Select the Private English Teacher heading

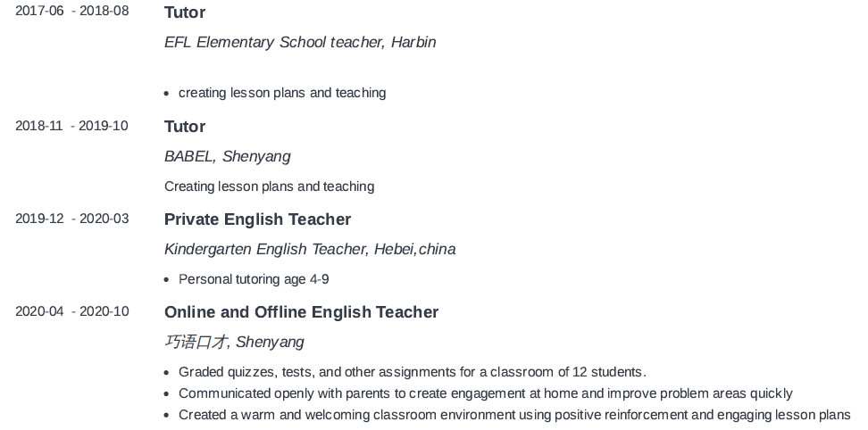coord(257,219)
